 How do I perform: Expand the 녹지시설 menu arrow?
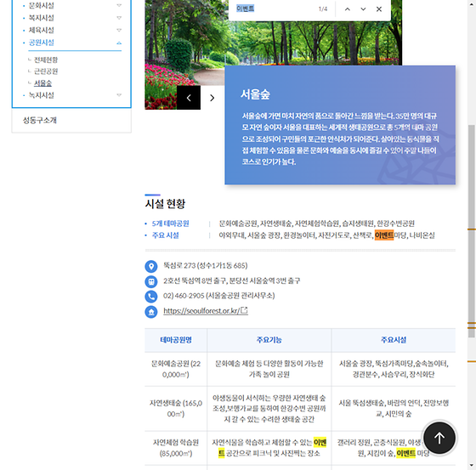(119, 95)
